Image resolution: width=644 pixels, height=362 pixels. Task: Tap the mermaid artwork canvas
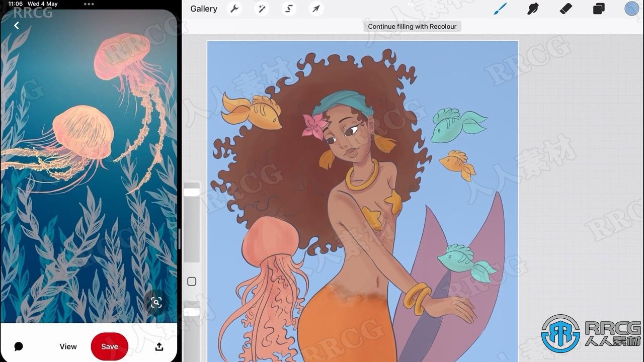363,201
